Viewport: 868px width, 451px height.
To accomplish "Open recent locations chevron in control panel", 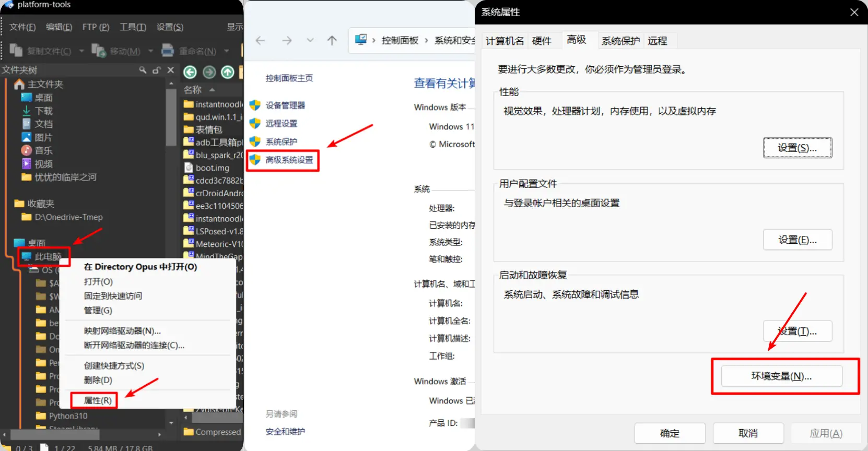I will tap(310, 40).
